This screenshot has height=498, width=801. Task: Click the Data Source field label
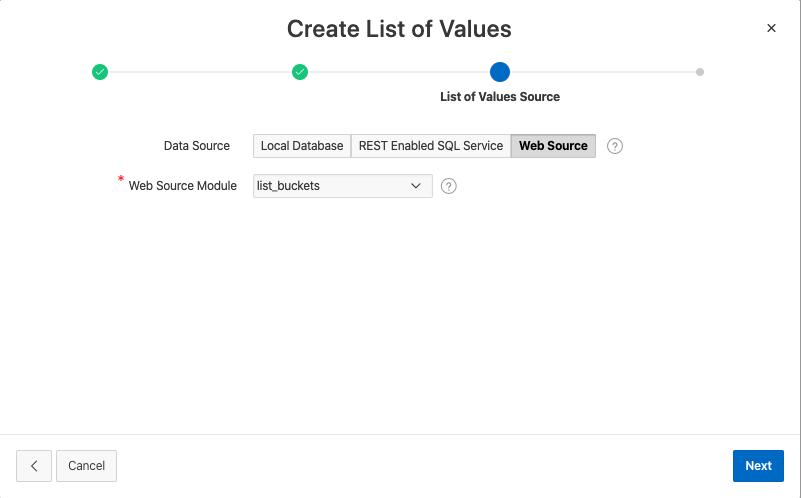coord(197,146)
